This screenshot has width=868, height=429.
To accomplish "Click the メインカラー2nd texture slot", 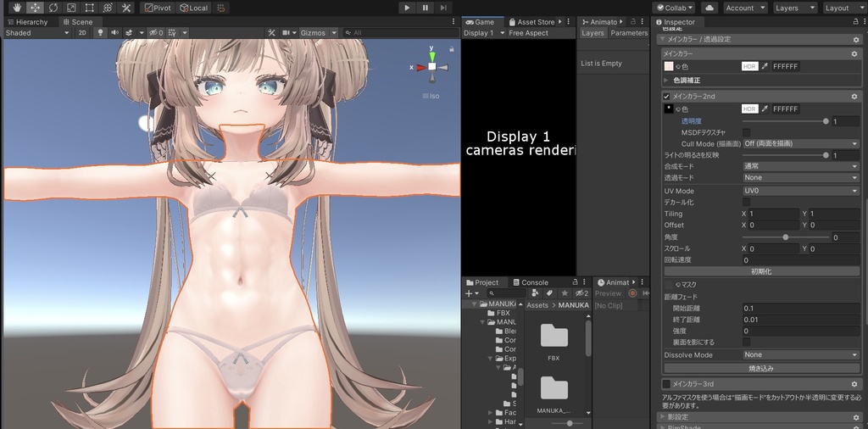I will coord(669,109).
